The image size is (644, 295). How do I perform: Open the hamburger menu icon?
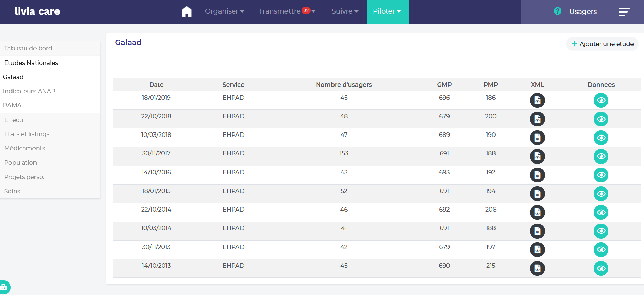pos(624,12)
